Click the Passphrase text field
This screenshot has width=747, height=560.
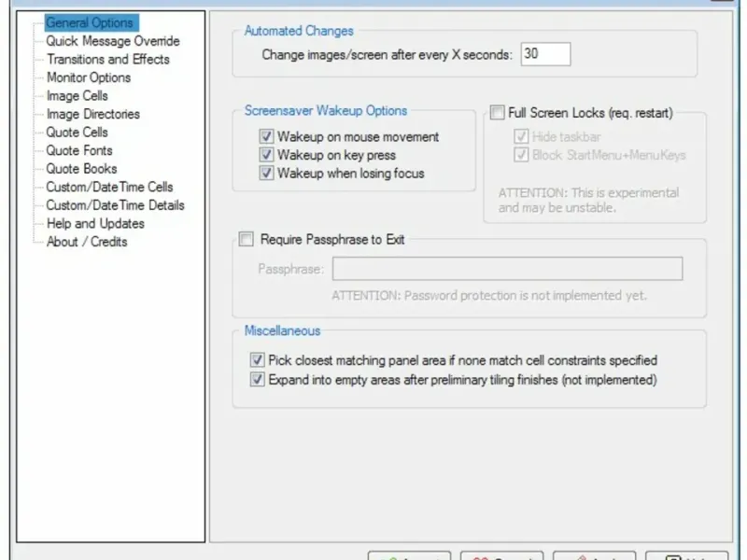click(x=507, y=269)
